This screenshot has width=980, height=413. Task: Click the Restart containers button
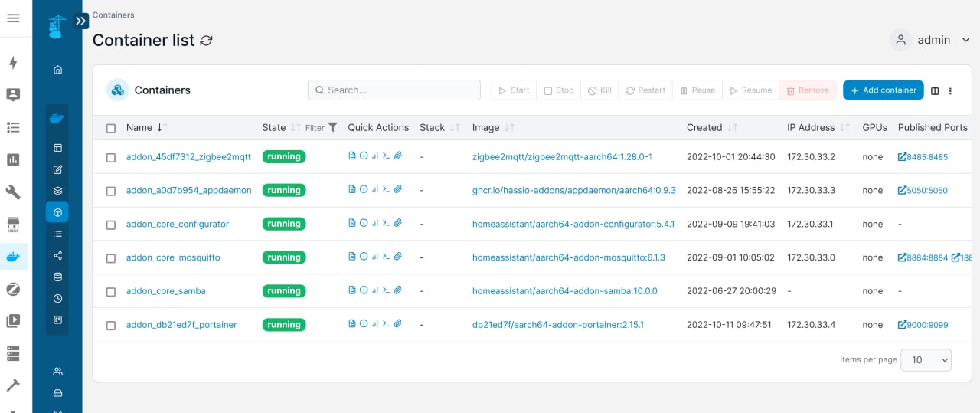point(645,90)
